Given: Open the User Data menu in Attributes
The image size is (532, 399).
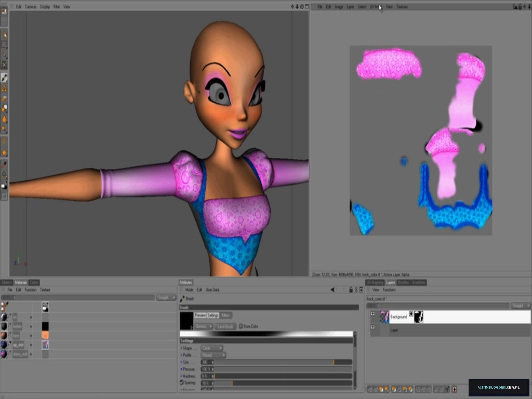Looking at the screenshot, I should pos(212,290).
